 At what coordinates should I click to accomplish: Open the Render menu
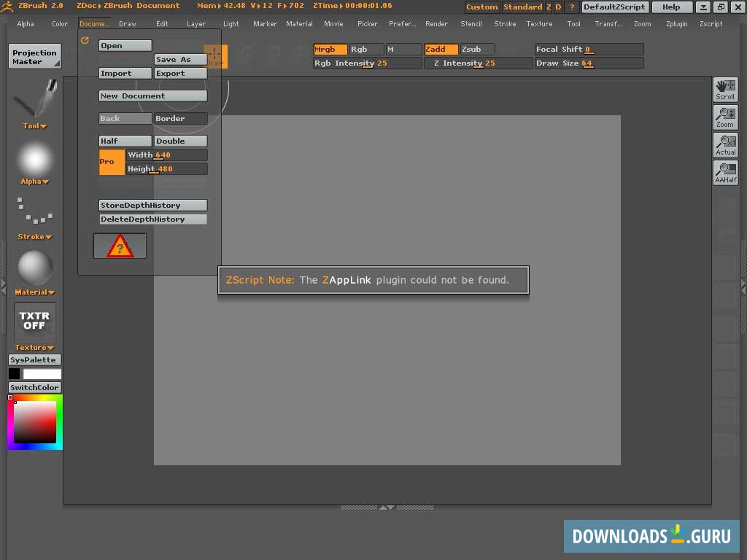pos(436,24)
